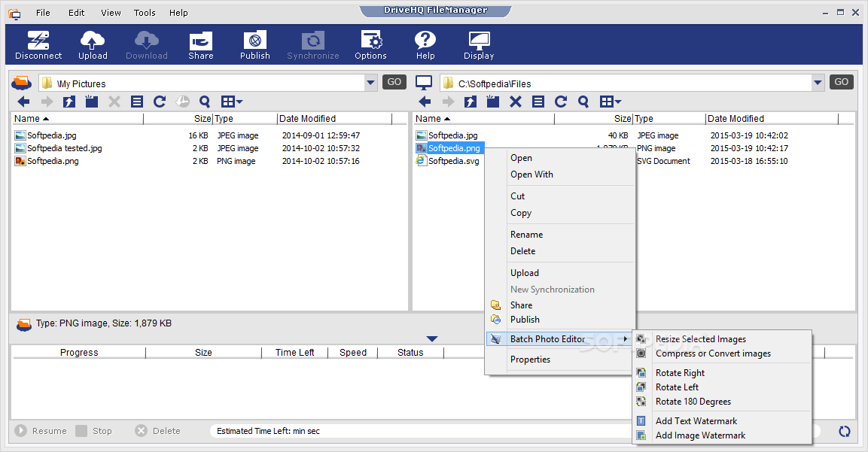This screenshot has height=452, width=868.
Task: Go back in the local Files pane
Action: pyautogui.click(x=425, y=102)
